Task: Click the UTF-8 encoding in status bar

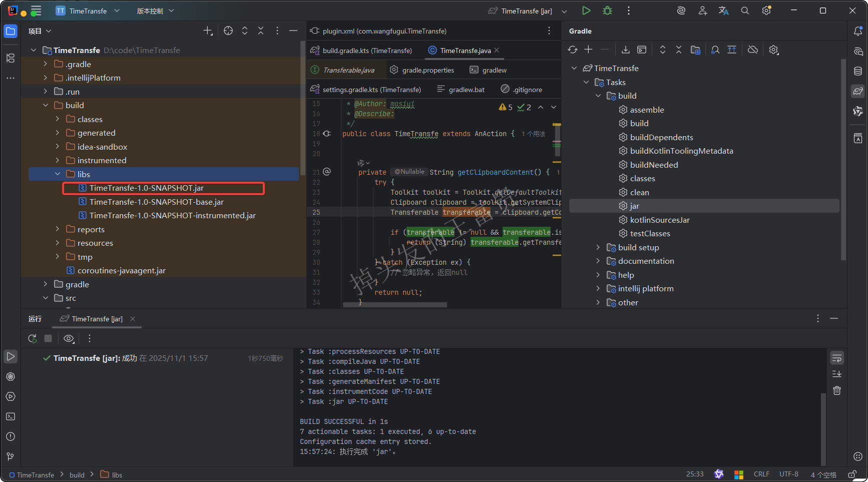Action: tap(789, 474)
